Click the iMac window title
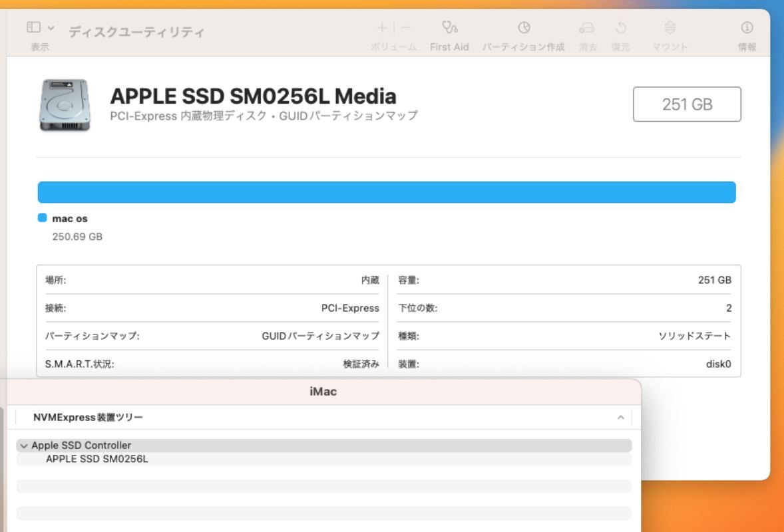This screenshot has width=784, height=532. point(323,392)
